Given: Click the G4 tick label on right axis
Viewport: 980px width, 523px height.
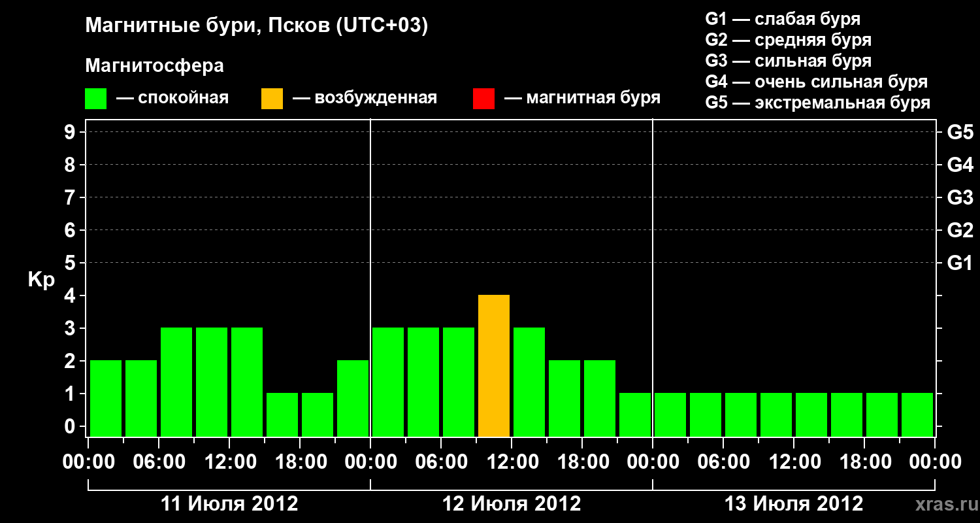Looking at the screenshot, I should point(960,165).
